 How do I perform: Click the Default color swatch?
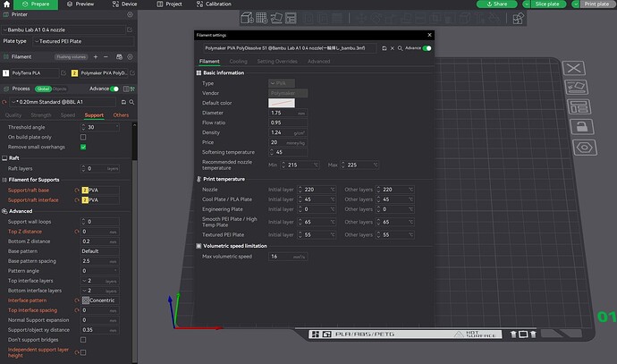[x=282, y=103]
